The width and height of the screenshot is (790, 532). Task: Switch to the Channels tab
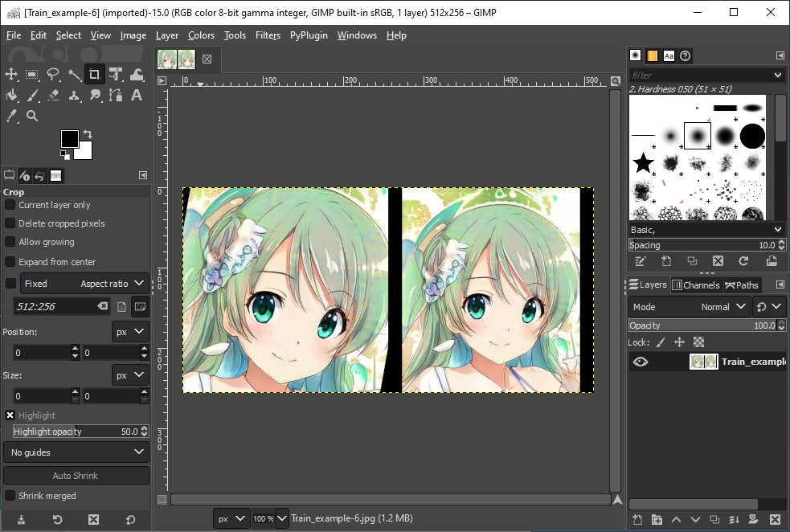tap(696, 285)
